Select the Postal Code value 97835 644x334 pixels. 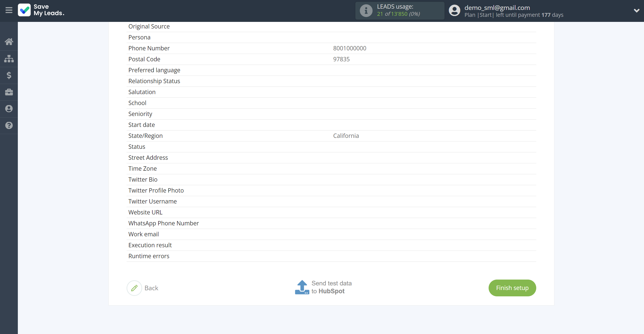(341, 59)
